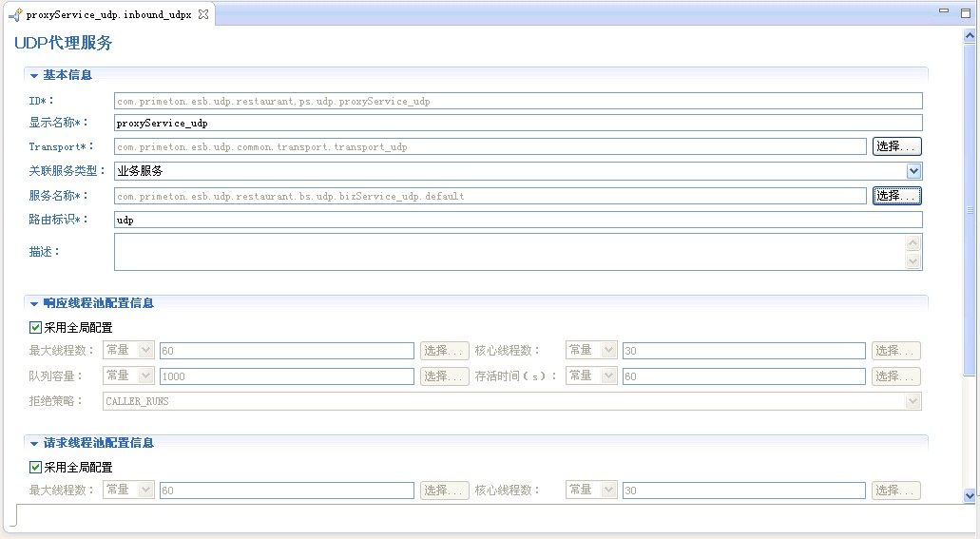
Task: Click 选择 button beside 服务名称 field
Action: point(896,196)
